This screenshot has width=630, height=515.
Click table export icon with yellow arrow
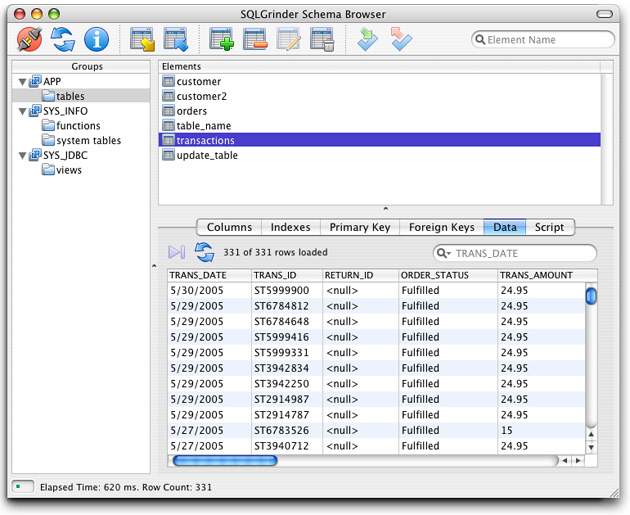[143, 39]
